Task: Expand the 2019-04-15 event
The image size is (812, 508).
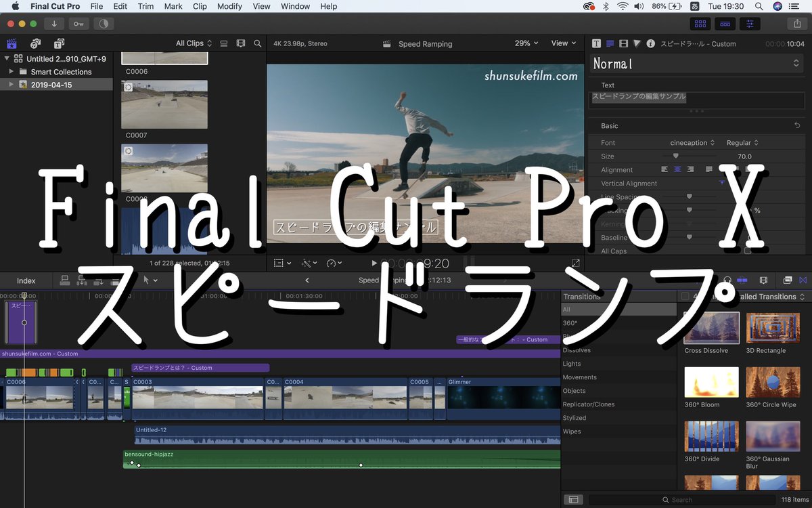Action: pyautogui.click(x=12, y=85)
